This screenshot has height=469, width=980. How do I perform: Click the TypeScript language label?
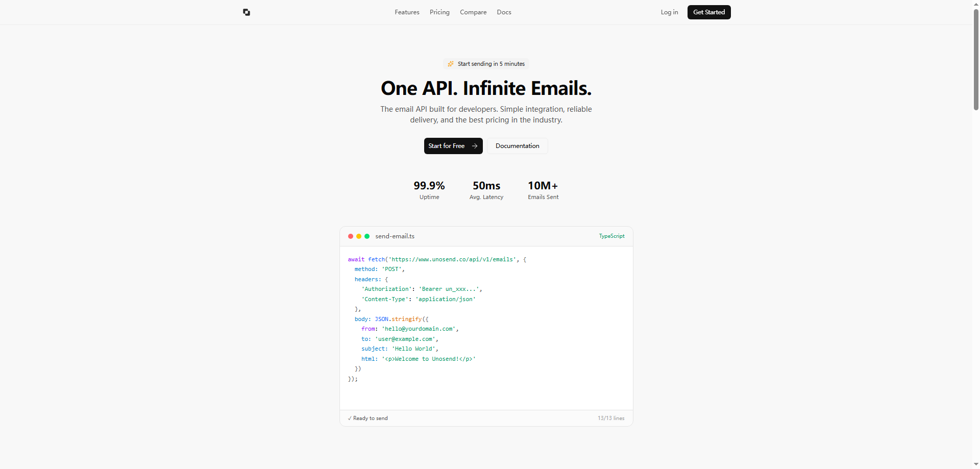coord(611,236)
